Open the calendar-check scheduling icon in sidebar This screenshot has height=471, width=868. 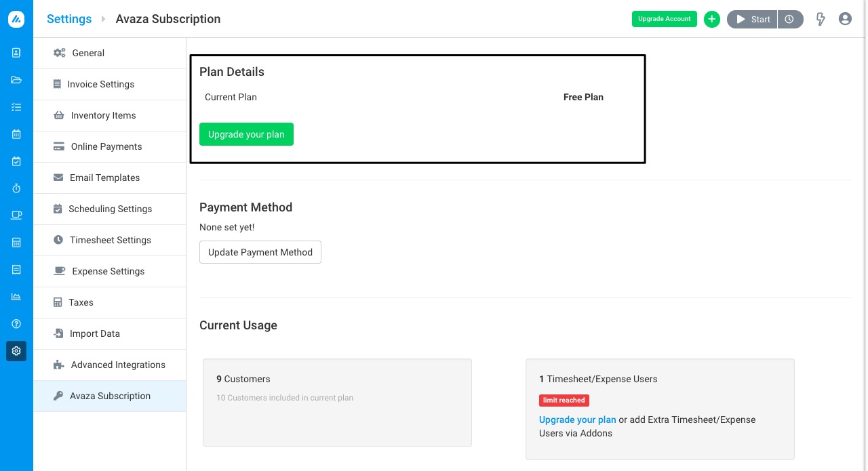click(16, 161)
